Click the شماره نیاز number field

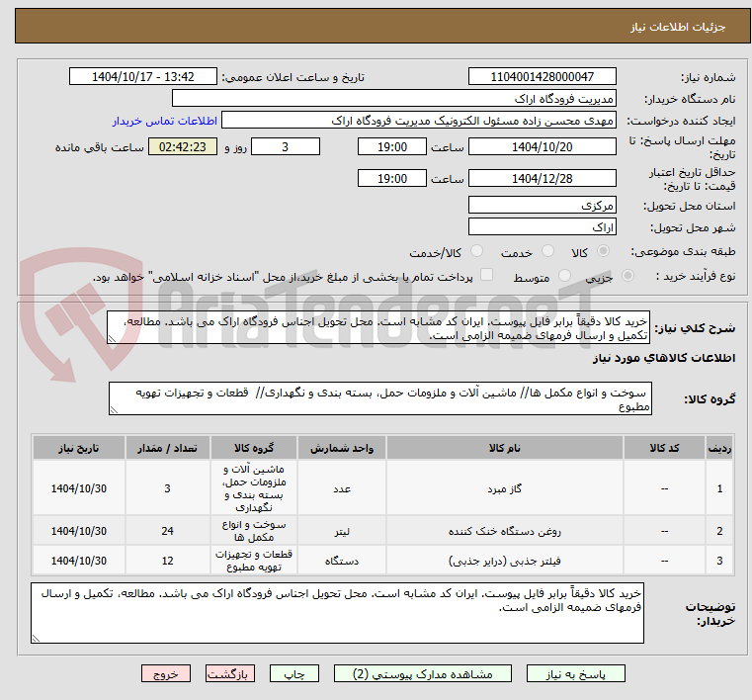[542, 77]
